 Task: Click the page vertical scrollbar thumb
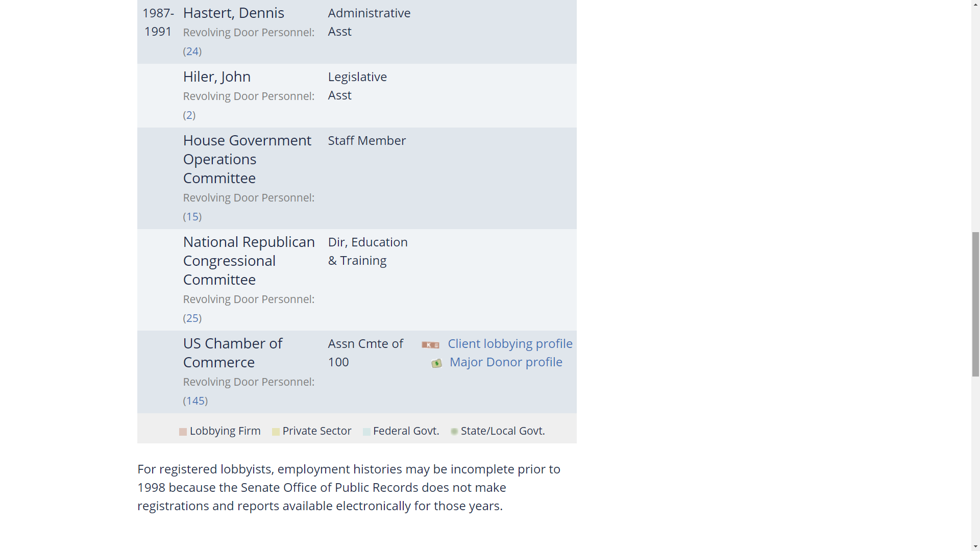(975, 304)
